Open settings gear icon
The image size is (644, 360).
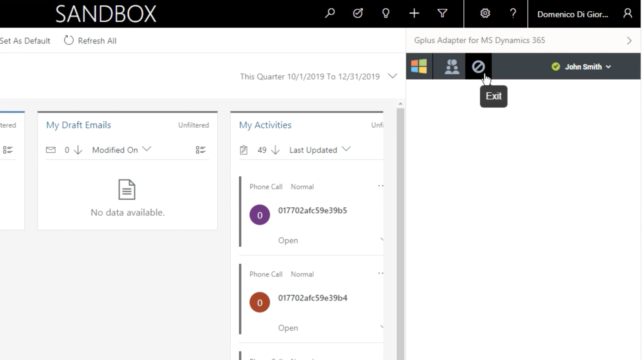(485, 13)
